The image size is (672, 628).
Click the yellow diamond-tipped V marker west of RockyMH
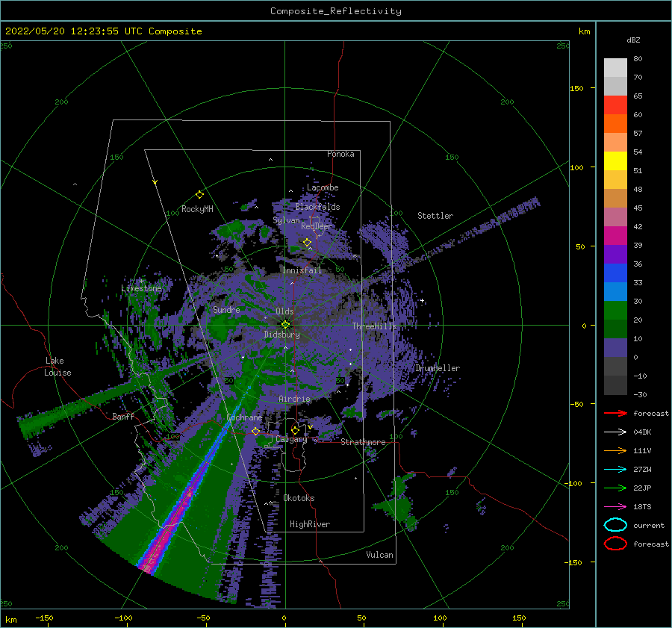[x=155, y=182]
